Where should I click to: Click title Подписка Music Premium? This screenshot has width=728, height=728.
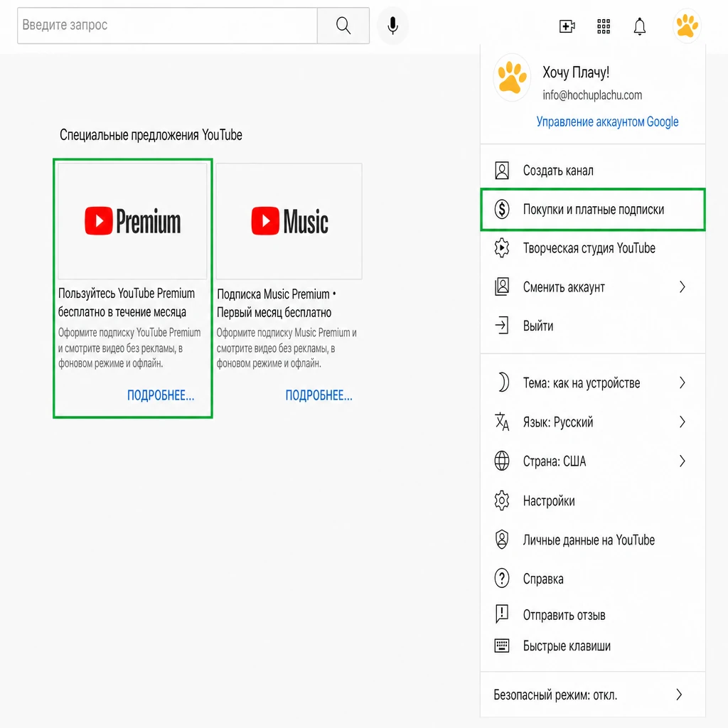tap(277, 303)
